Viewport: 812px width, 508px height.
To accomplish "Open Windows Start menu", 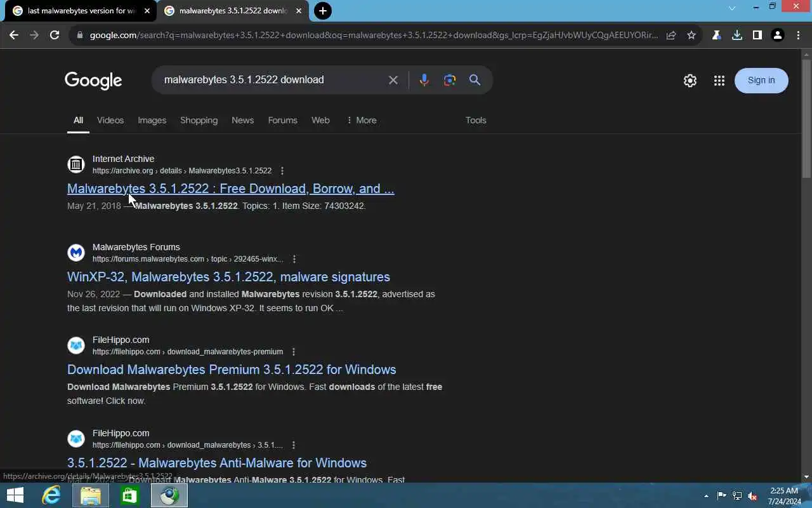I will [15, 495].
